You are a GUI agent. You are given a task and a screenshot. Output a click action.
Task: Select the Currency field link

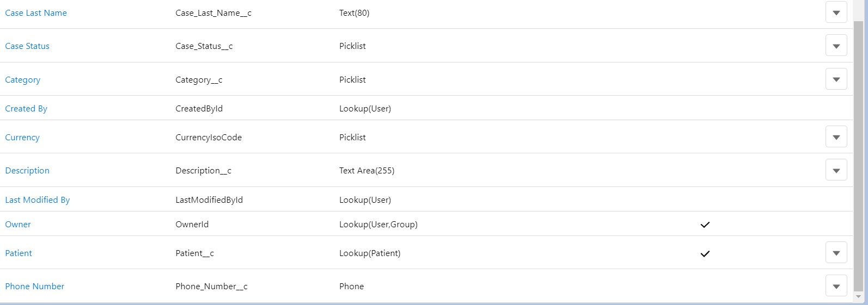tap(22, 138)
